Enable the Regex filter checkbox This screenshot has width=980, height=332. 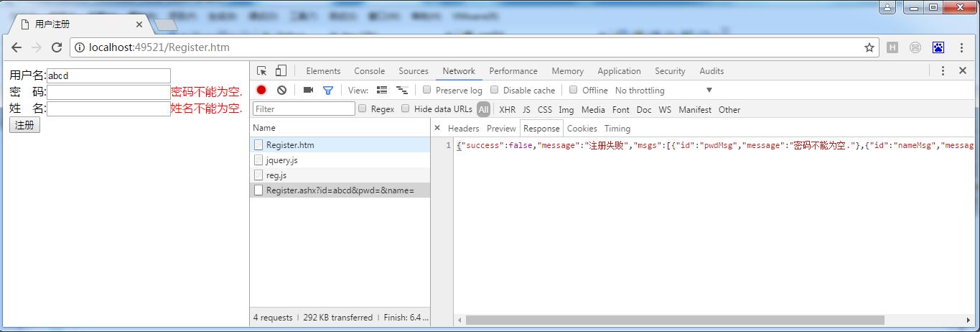pos(363,109)
